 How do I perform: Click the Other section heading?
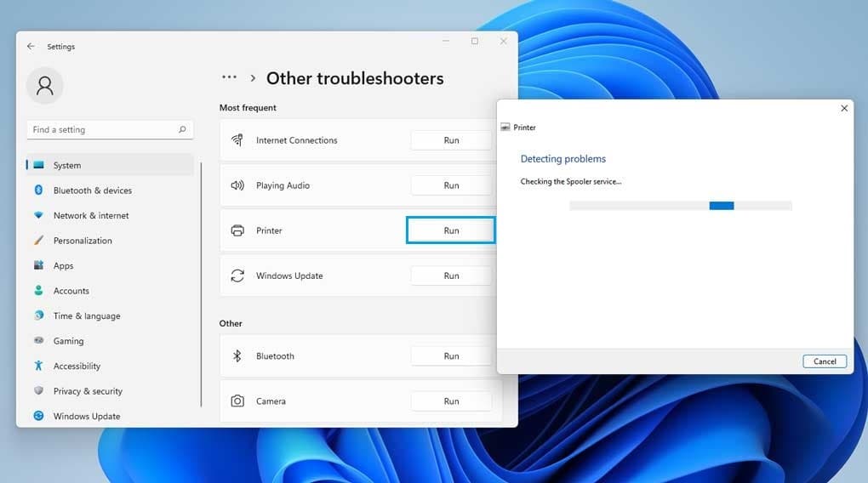click(x=231, y=323)
